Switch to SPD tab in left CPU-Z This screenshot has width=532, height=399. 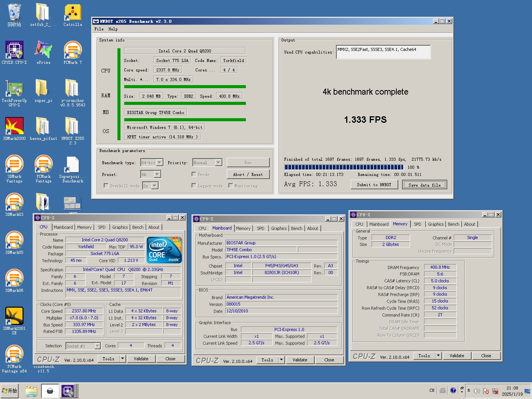click(102, 227)
